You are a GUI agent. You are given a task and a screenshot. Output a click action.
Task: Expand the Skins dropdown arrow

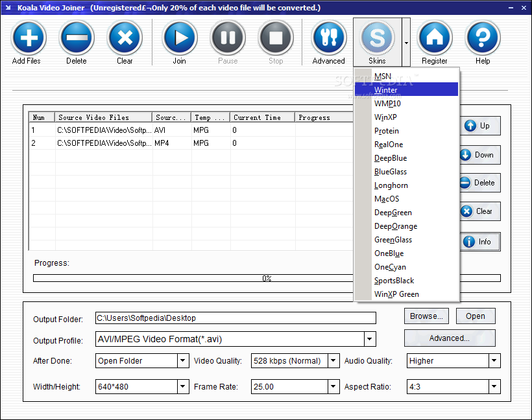406,42
